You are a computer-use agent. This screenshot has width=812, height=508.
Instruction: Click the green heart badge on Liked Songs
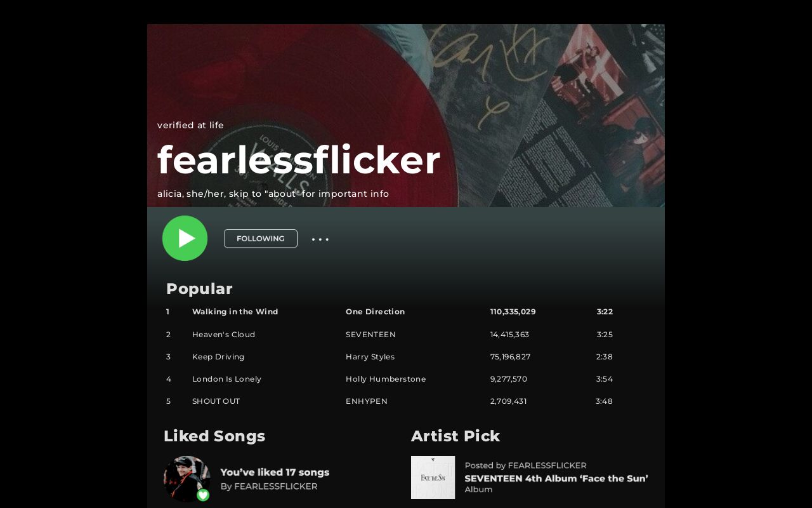pos(203,495)
